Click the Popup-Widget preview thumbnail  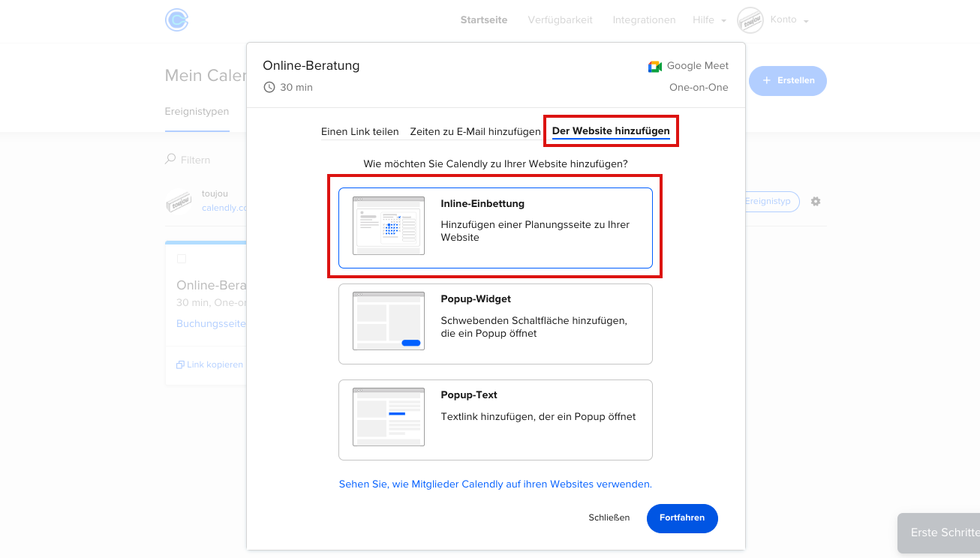[x=389, y=321]
